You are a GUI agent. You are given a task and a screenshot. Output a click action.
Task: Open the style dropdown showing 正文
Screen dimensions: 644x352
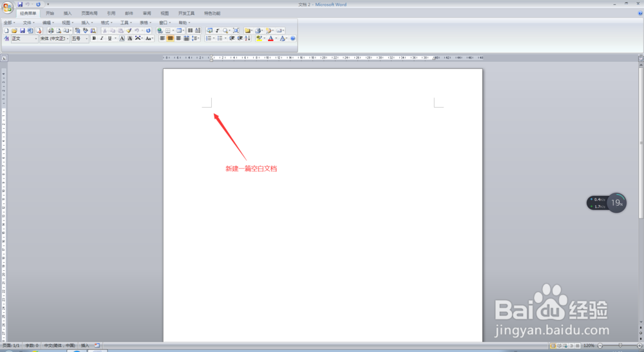[24, 38]
